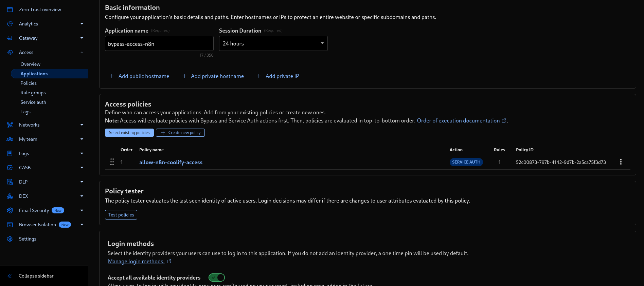Image resolution: width=644 pixels, height=286 pixels.
Task: Collapse the Access section arrow
Action: click(x=82, y=52)
